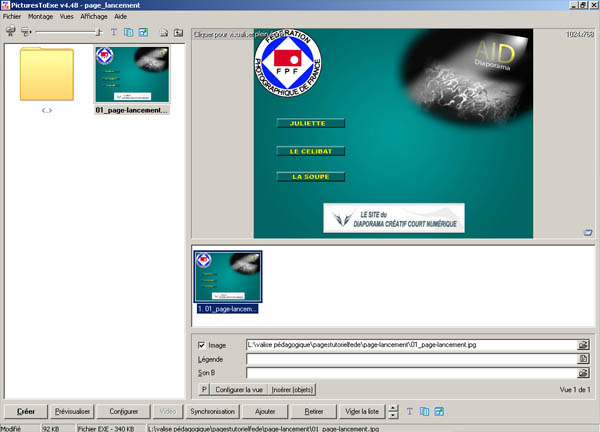The image size is (600, 432).
Task: Click the T text icon in the top toolbar
Action: click(x=114, y=32)
